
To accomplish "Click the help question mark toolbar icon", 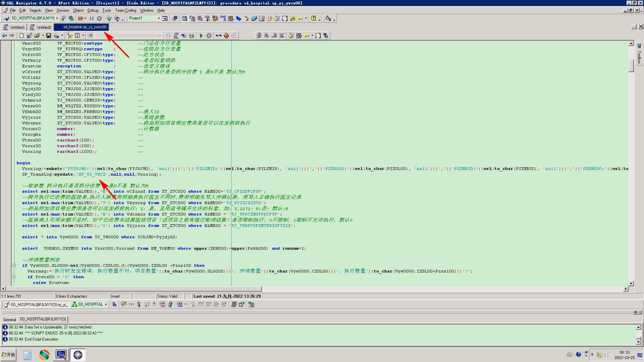I will (313, 18).
